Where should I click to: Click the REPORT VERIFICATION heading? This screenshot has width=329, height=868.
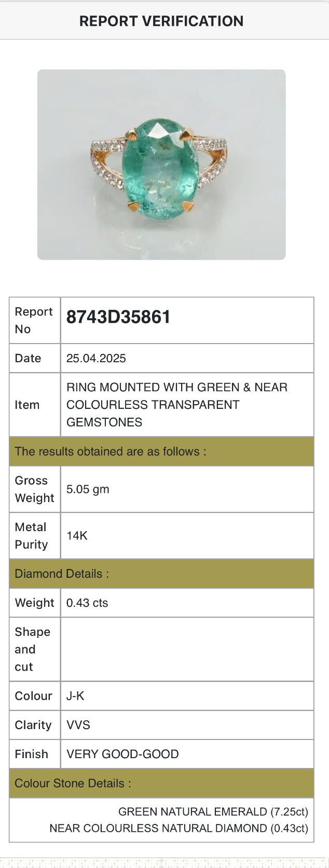161,21
